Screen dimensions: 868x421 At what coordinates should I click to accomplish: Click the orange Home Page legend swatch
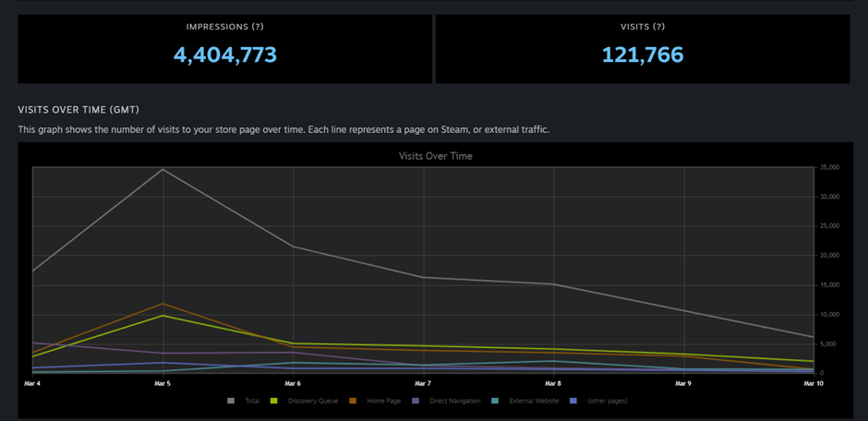pyautogui.click(x=353, y=401)
